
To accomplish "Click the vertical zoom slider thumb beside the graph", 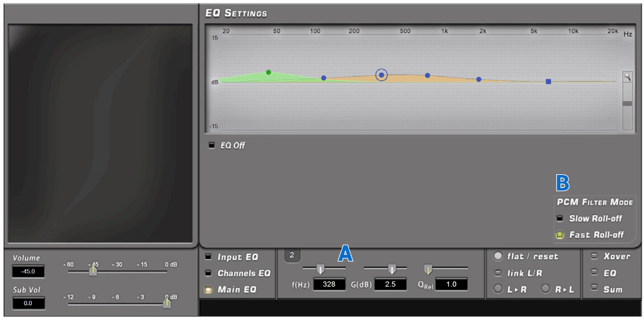I will (627, 104).
